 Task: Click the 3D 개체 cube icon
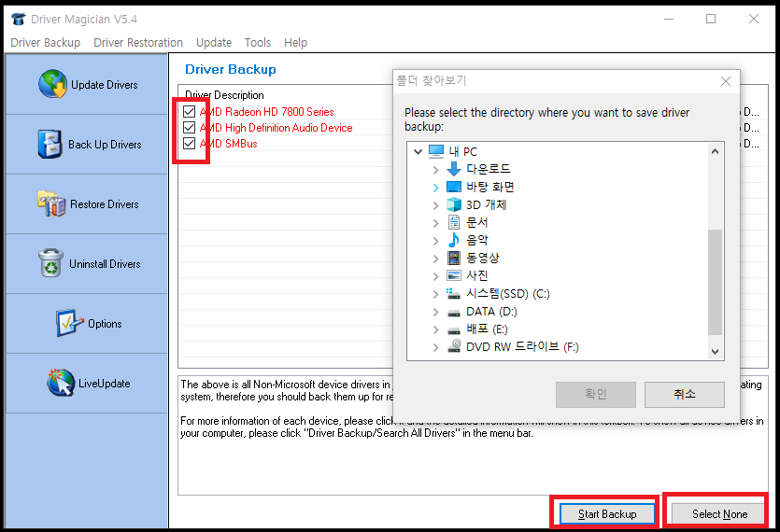tap(454, 204)
